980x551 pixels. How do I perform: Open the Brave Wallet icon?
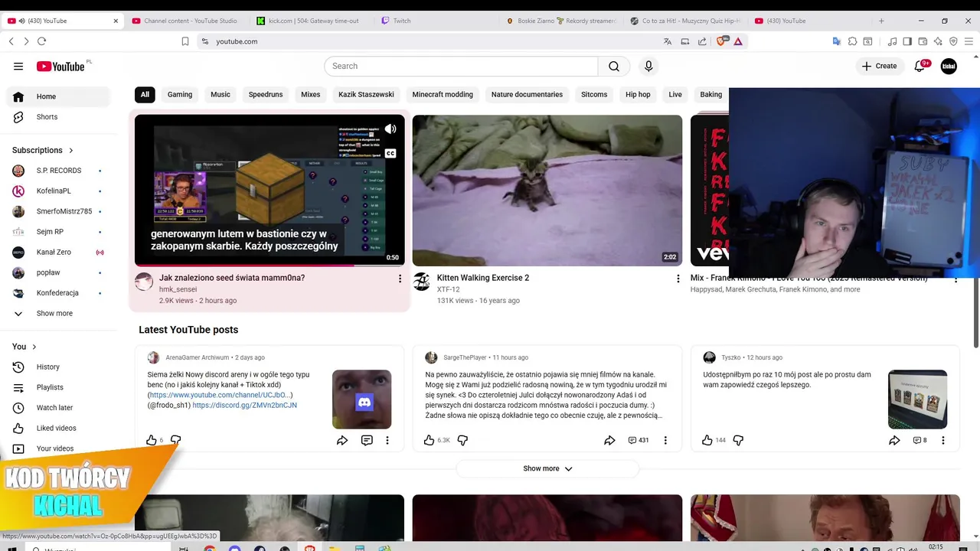pos(923,41)
